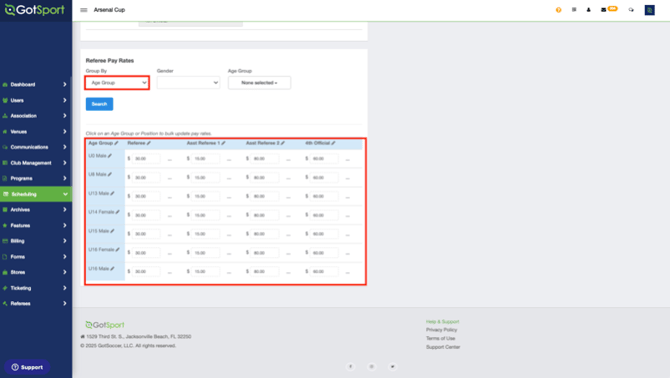The height and width of the screenshot is (378, 670).
Task: Click Referee pay field for U16 Male
Action: click(146, 272)
